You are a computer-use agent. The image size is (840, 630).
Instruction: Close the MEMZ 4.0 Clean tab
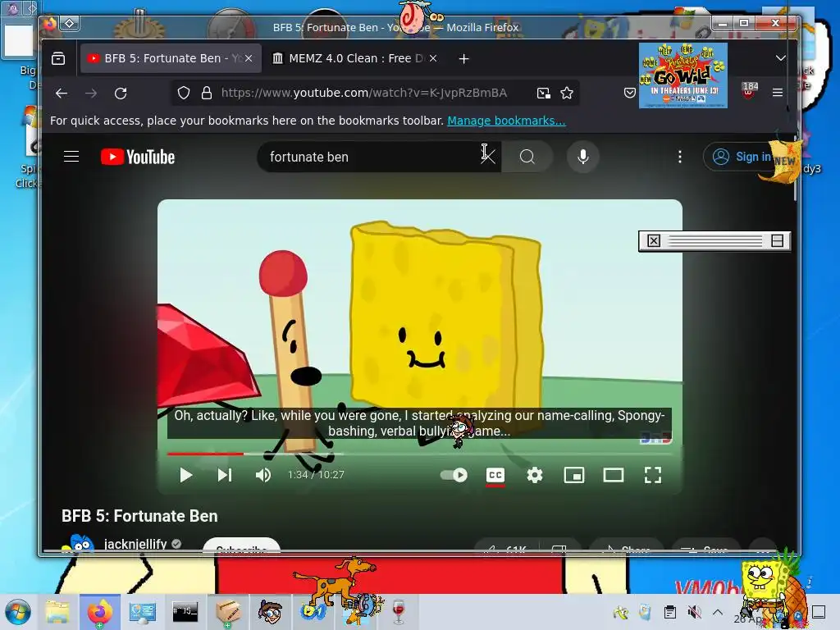tap(433, 58)
